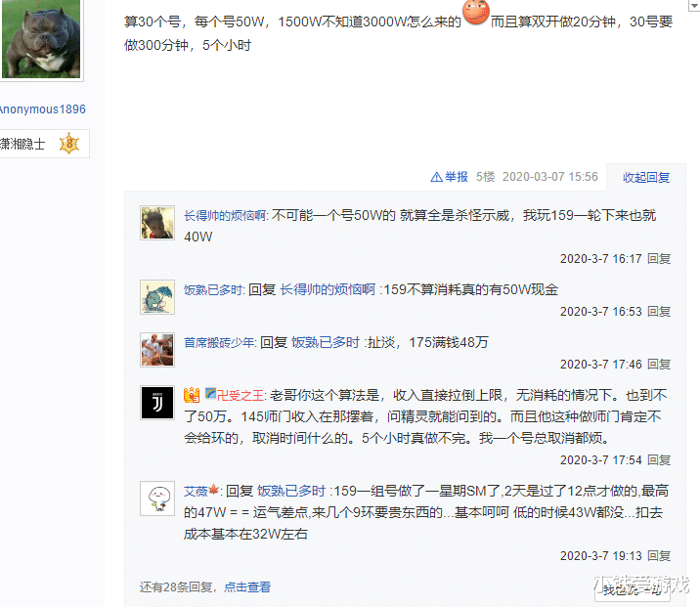Reply to the 19:13 comment

pos(659,556)
